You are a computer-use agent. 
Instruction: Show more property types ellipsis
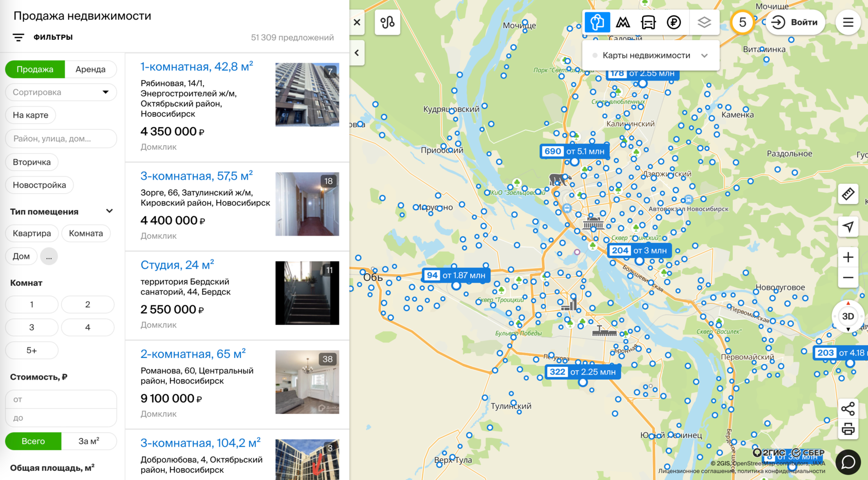[x=49, y=256]
